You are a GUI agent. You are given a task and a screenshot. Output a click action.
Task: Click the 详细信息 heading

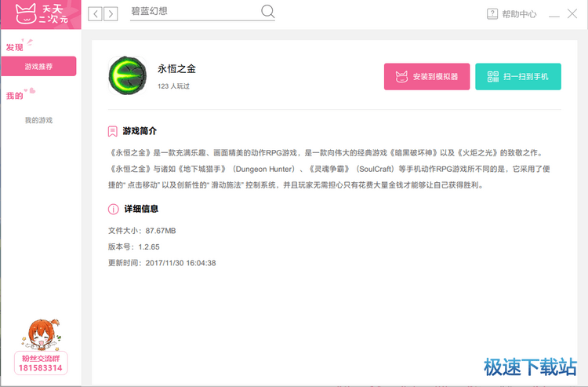[141, 209]
